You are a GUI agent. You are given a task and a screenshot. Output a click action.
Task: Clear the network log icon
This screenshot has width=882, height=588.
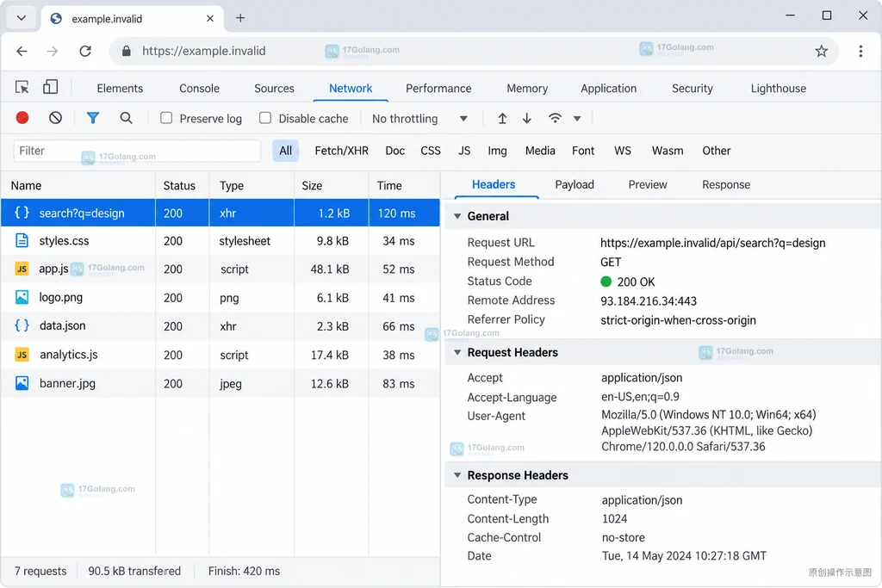pos(55,118)
